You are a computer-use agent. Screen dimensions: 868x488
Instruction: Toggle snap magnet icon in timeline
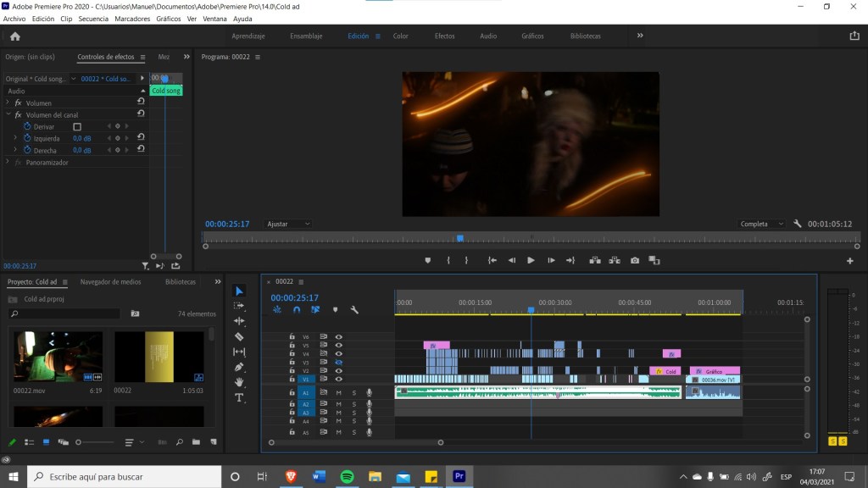tap(297, 310)
